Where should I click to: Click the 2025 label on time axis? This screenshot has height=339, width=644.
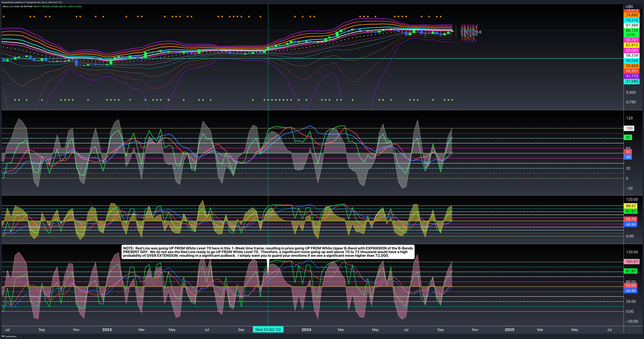pyautogui.click(x=510, y=330)
